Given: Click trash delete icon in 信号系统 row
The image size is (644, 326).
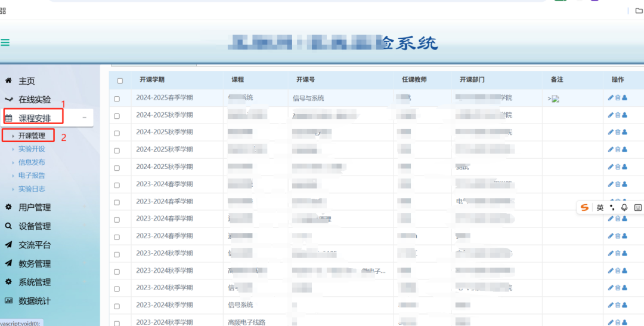Looking at the screenshot, I should [x=618, y=305].
